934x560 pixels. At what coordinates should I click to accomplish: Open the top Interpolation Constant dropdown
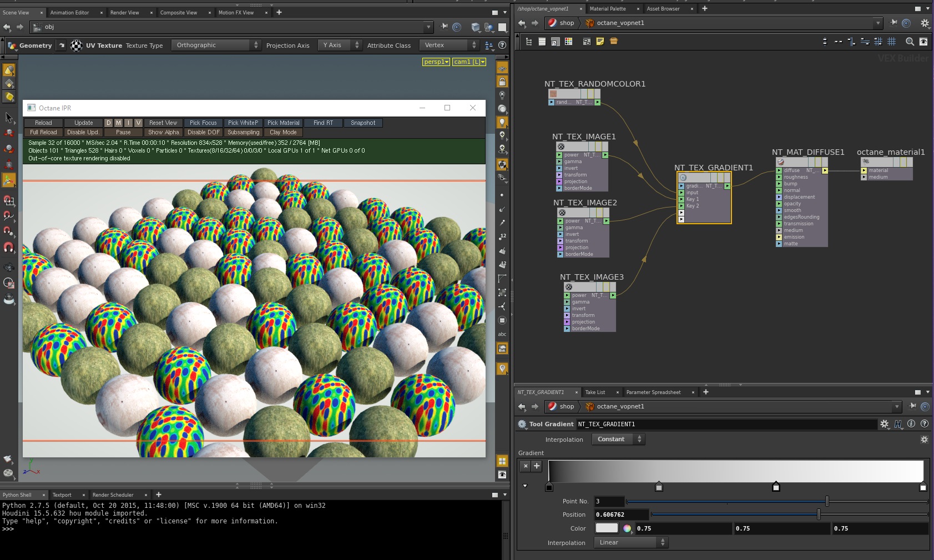[x=618, y=439]
